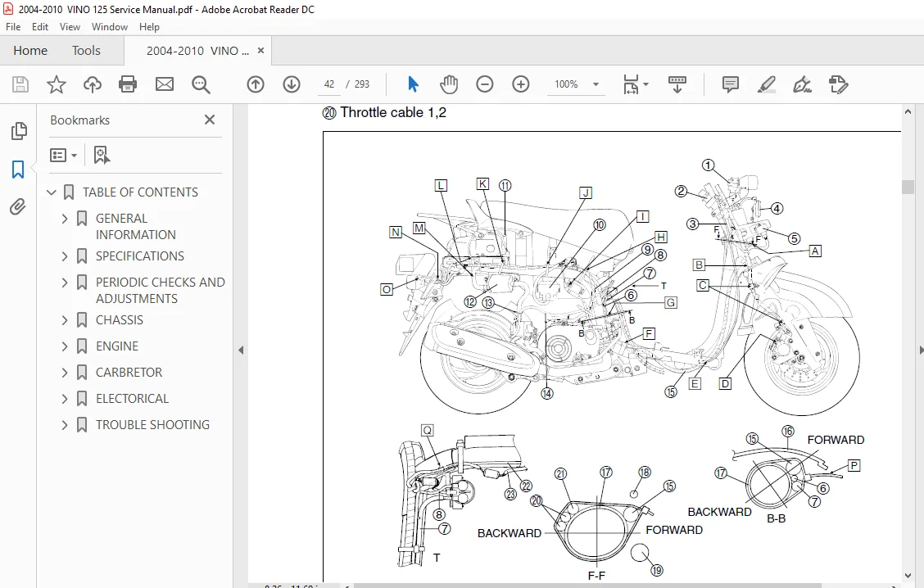924x588 pixels.
Task: Open the Window menu
Action: pos(110,27)
